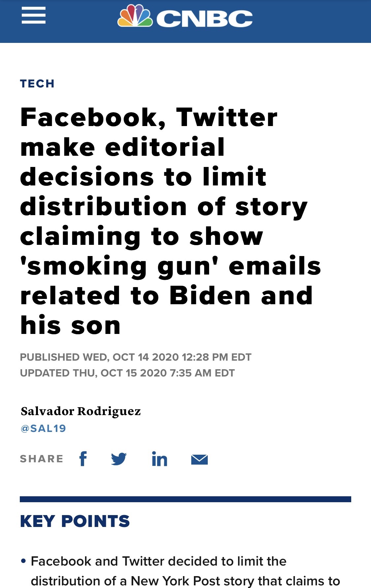The height and width of the screenshot is (588, 371).
Task: Click the KEY POINTS heading
Action: 75,521
